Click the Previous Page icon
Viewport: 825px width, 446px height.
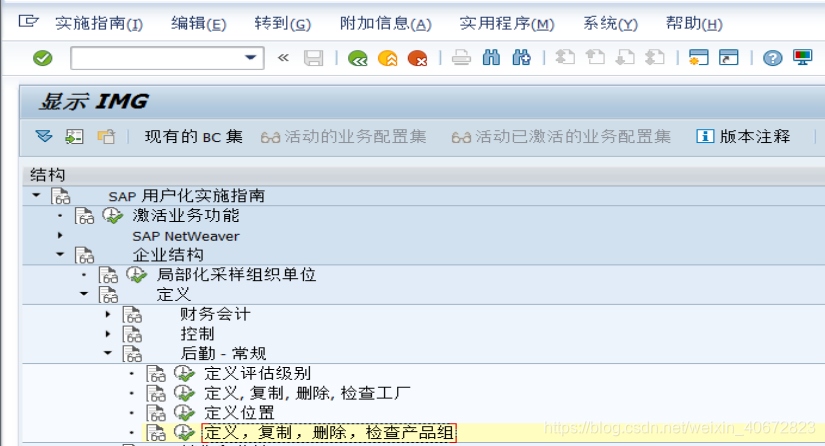click(595, 57)
